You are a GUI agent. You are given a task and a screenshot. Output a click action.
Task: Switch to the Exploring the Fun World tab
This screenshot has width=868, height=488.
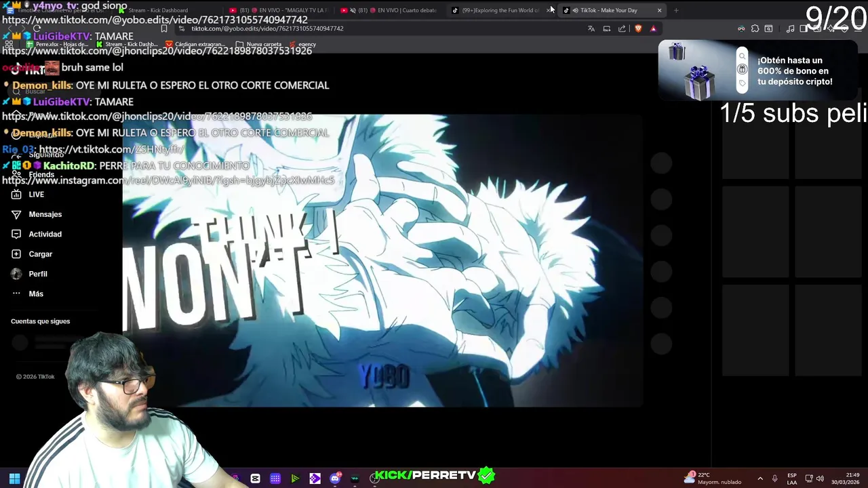tap(500, 10)
